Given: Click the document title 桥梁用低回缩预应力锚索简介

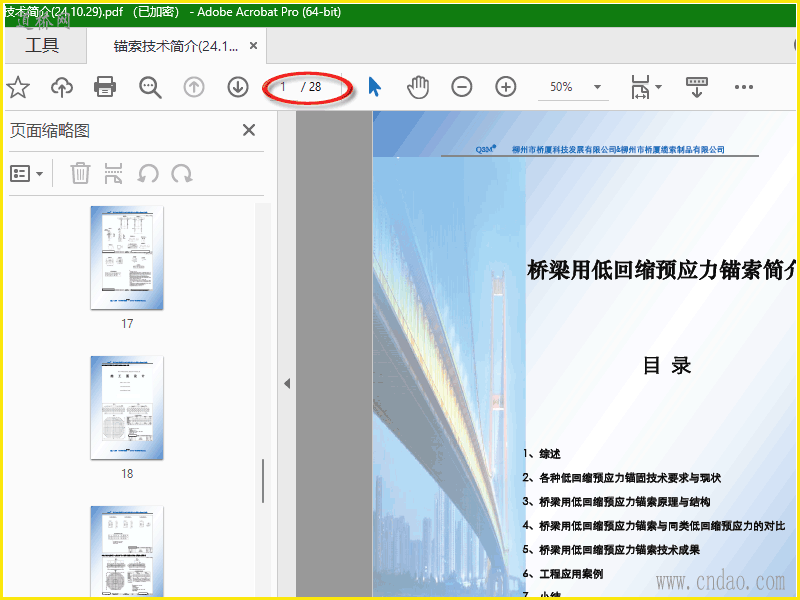Looking at the screenshot, I should (x=661, y=270).
